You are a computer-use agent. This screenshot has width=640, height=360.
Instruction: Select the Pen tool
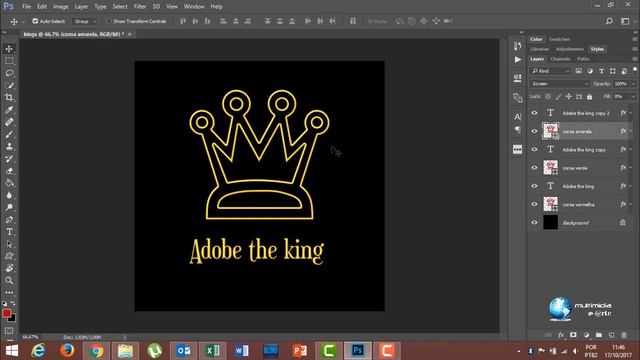point(9,220)
